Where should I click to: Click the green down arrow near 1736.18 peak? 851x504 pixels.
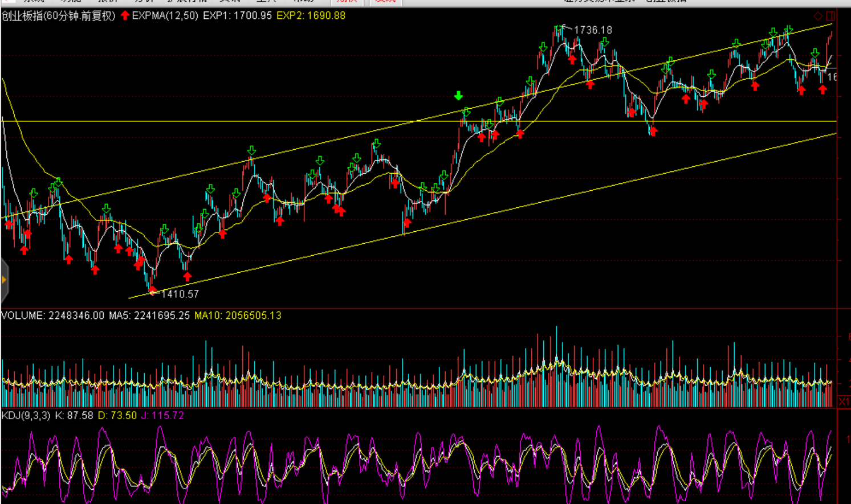(559, 27)
